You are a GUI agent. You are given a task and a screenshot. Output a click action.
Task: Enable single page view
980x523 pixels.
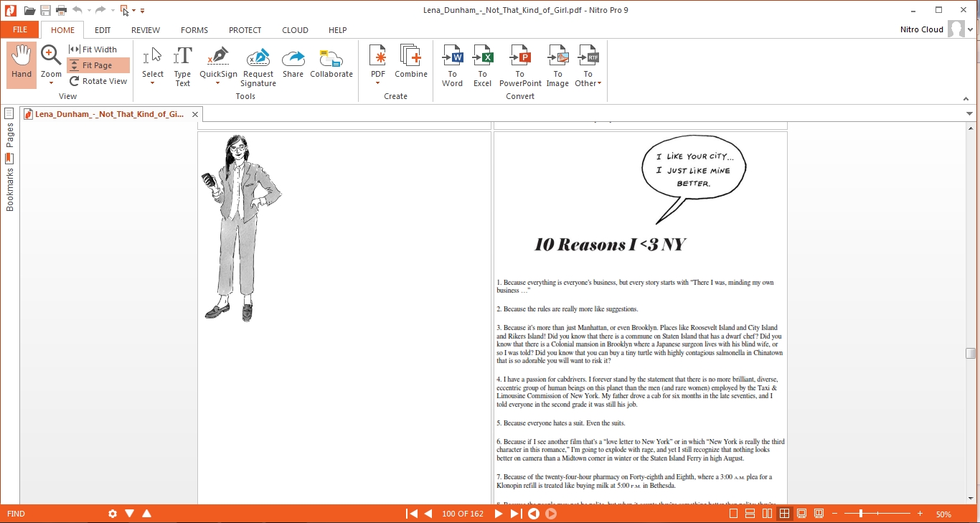(733, 514)
